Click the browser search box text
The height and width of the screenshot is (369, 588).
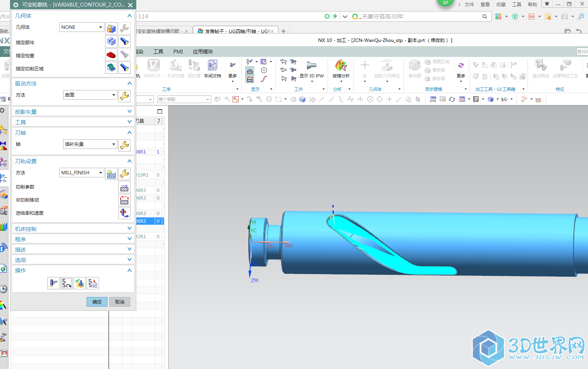coord(382,17)
